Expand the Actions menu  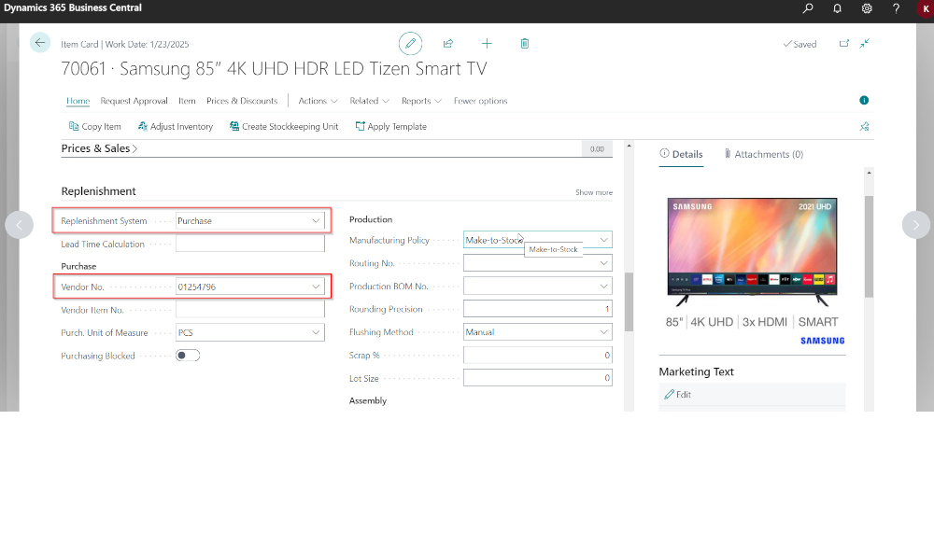click(318, 101)
